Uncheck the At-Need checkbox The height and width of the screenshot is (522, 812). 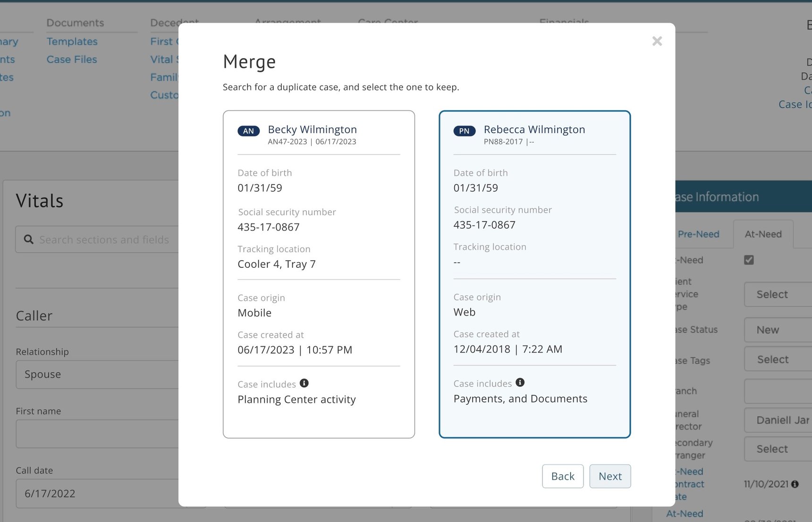[748, 259]
